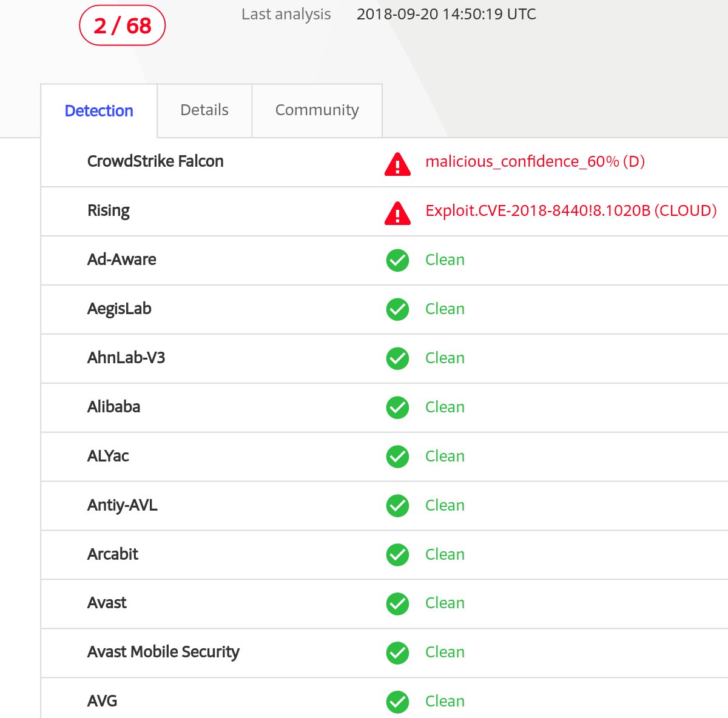Click the red warning icon for CrowdStrike Falcon
Image resolution: width=728 pixels, height=718 pixels.
click(x=397, y=164)
